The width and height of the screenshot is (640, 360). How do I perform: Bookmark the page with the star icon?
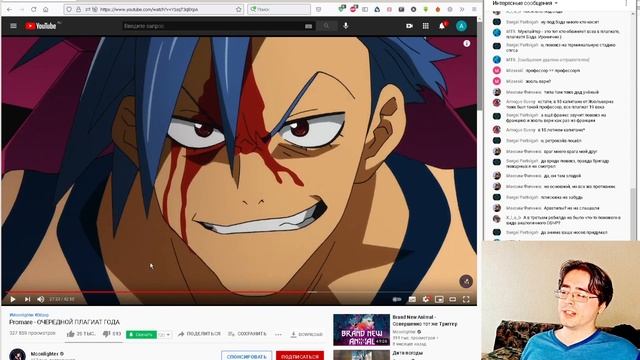tap(238, 9)
